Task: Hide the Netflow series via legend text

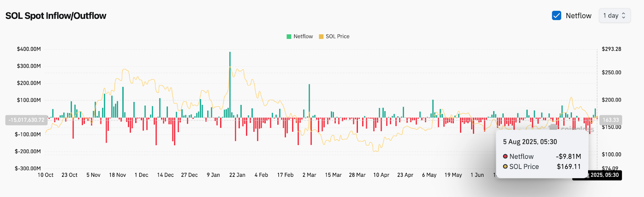Action: tap(303, 37)
